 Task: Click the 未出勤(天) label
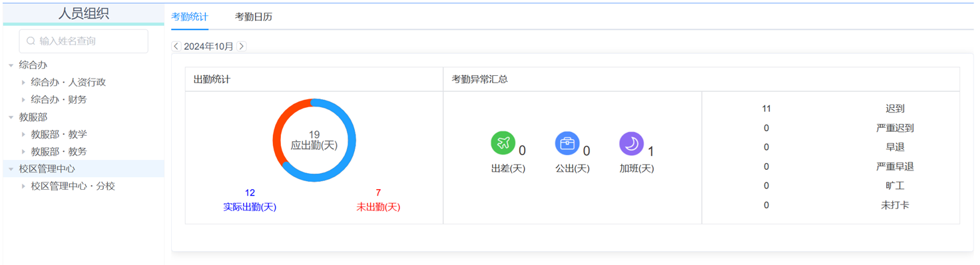(378, 207)
